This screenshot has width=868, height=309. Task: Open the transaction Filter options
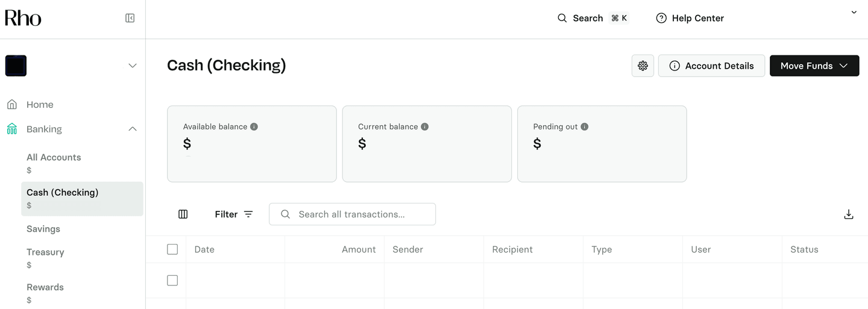coord(234,214)
